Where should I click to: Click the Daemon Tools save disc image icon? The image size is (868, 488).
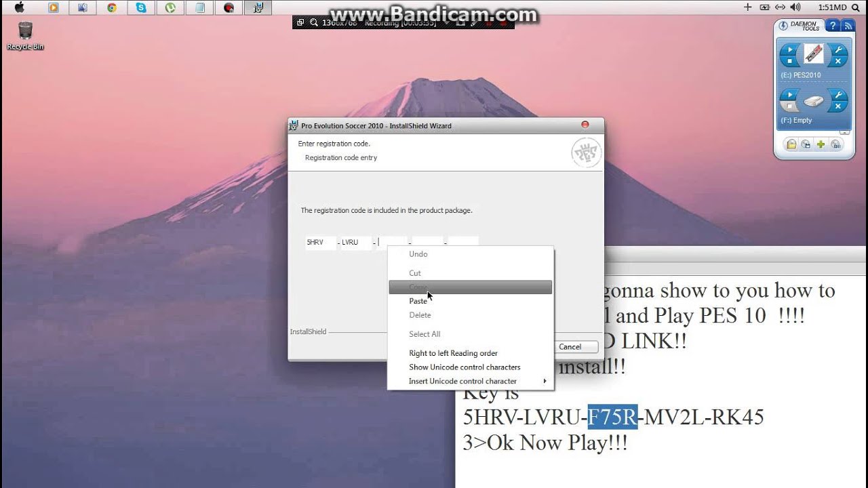[806, 144]
